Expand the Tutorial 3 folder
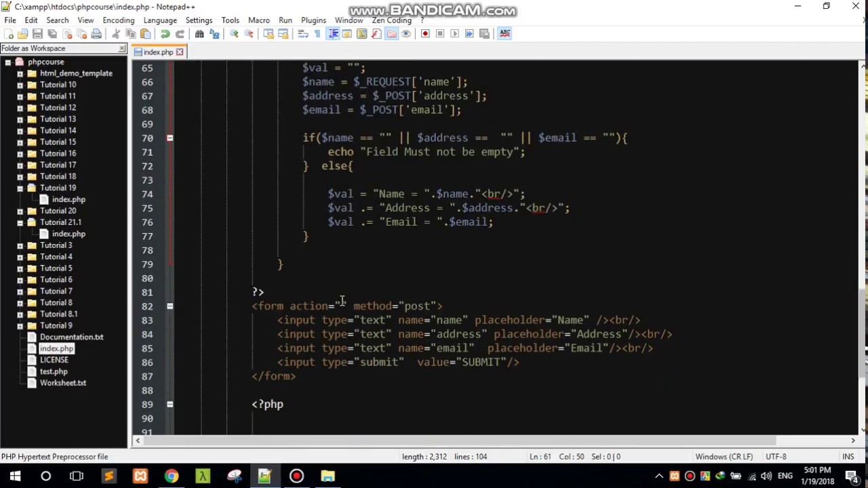The height and width of the screenshot is (488, 868). coord(20,245)
